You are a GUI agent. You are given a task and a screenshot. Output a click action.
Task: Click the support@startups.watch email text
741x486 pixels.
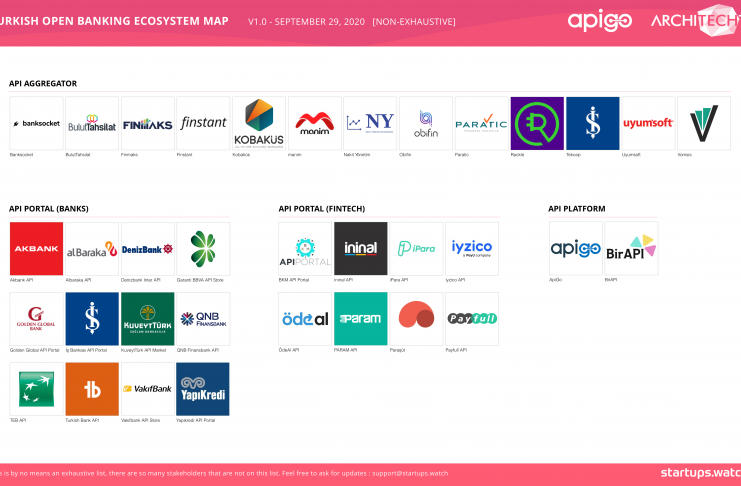coord(410,473)
